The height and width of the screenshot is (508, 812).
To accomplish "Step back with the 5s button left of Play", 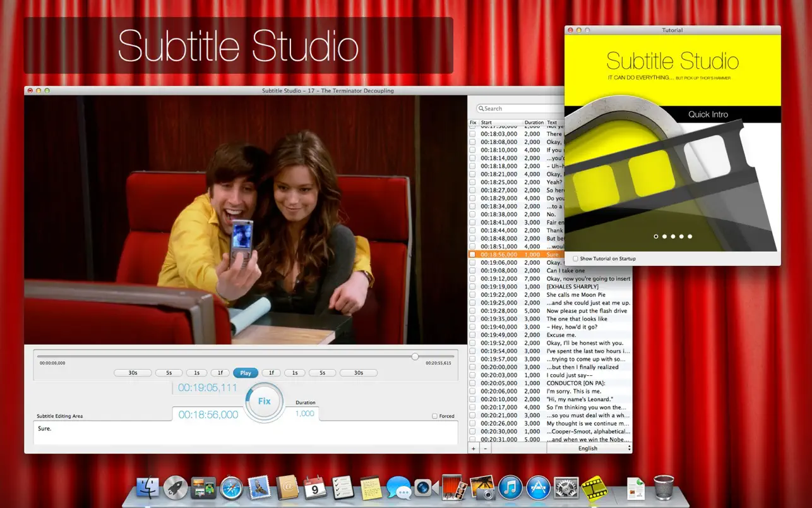I will click(x=169, y=373).
